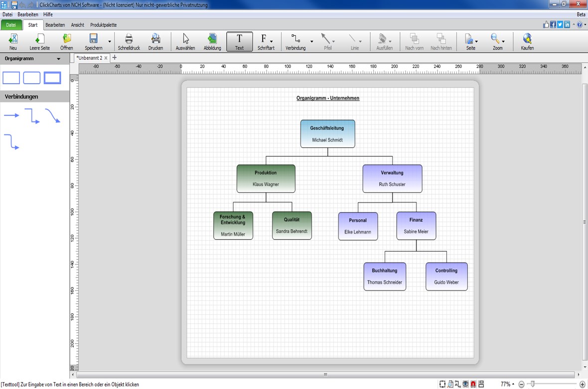Expand the Seite dropdown arrow

(x=476, y=42)
